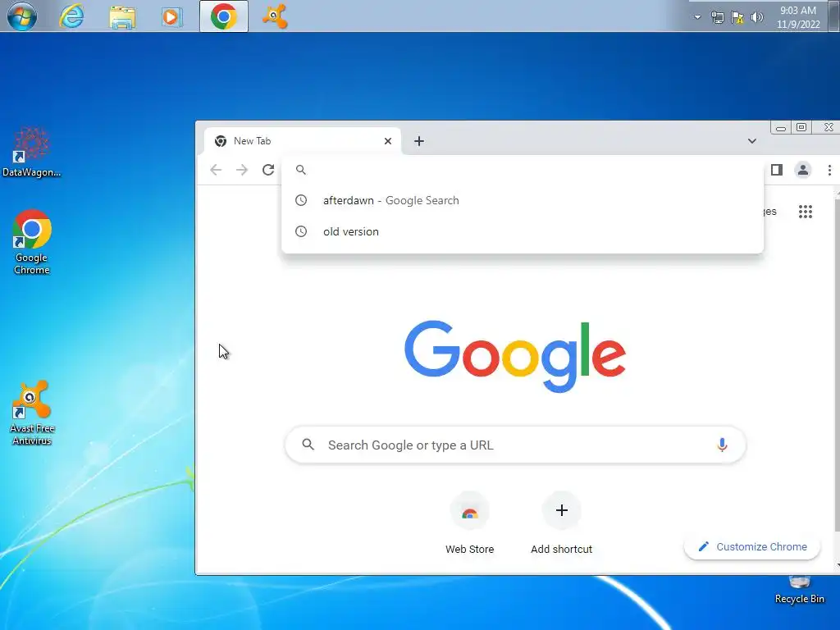
Task: Open Avast from the taskbar
Action: pos(274,16)
